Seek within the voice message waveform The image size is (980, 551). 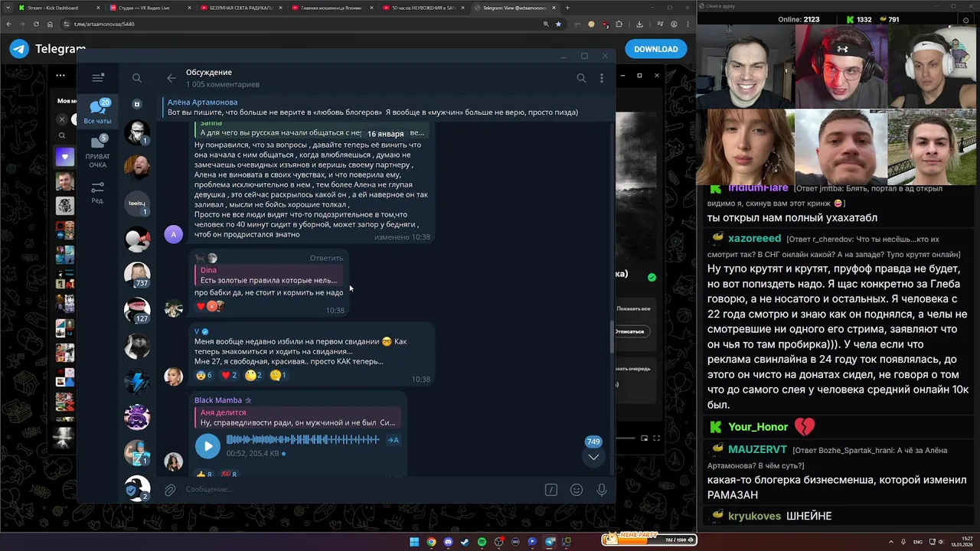(x=302, y=439)
